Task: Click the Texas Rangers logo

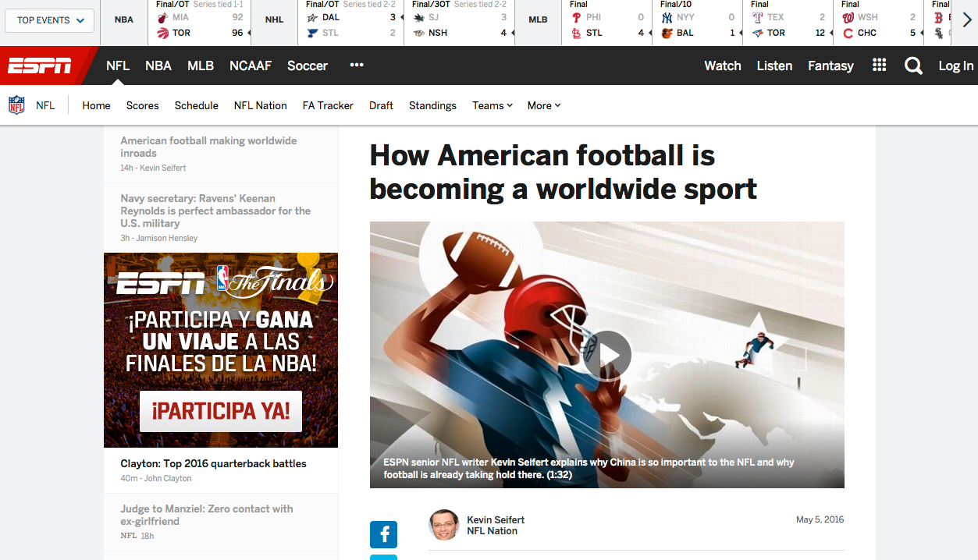Action: (757, 17)
